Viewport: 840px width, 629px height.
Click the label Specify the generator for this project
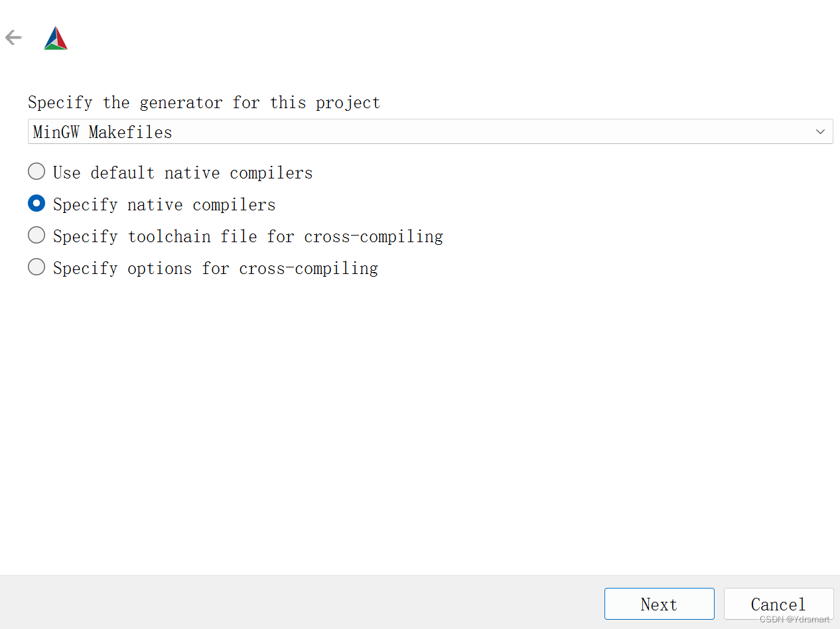pyautogui.click(x=204, y=102)
